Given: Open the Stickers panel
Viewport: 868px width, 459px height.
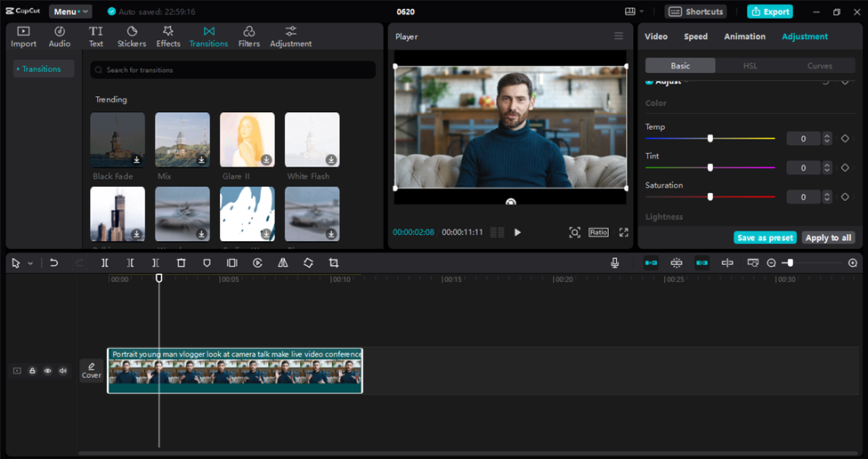Looking at the screenshot, I should coord(132,36).
